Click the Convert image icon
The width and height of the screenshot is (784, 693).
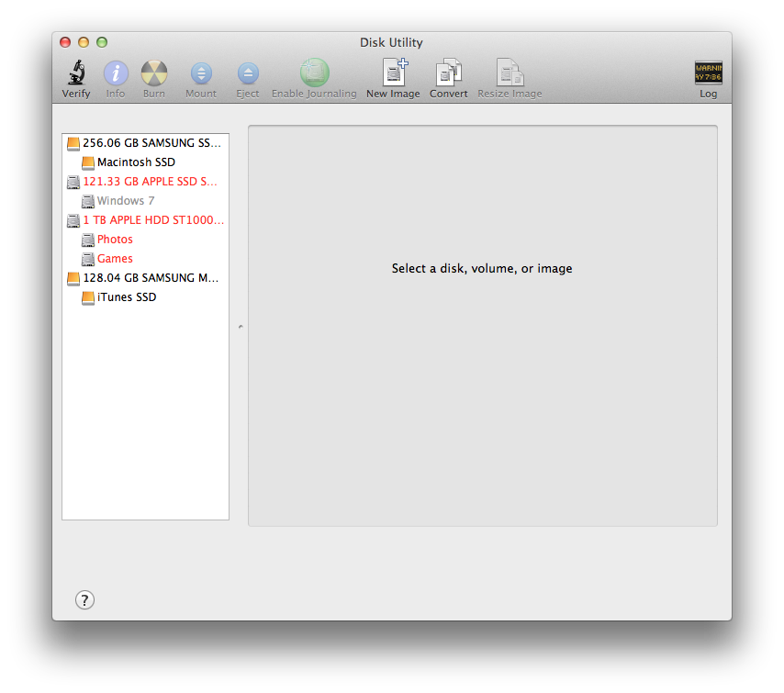(449, 73)
